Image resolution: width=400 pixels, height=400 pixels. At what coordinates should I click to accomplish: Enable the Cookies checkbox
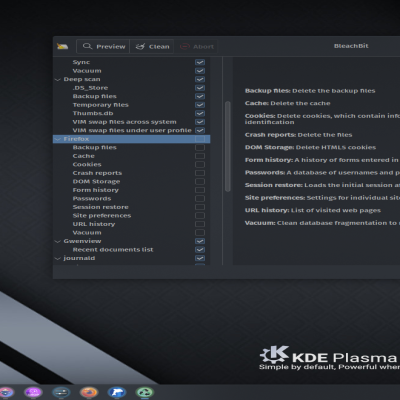pyautogui.click(x=200, y=164)
